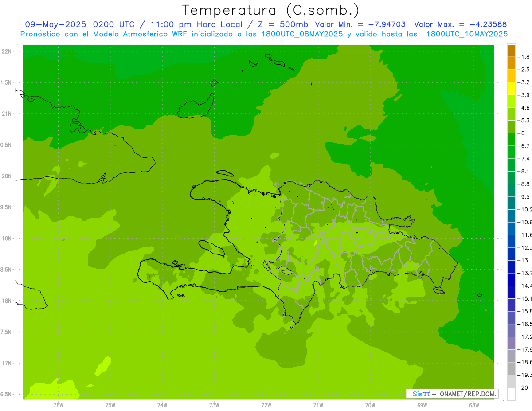This screenshot has width=532, height=411.
Task: Click the light gray swatch between -19.3 and -20
Action: point(511,381)
